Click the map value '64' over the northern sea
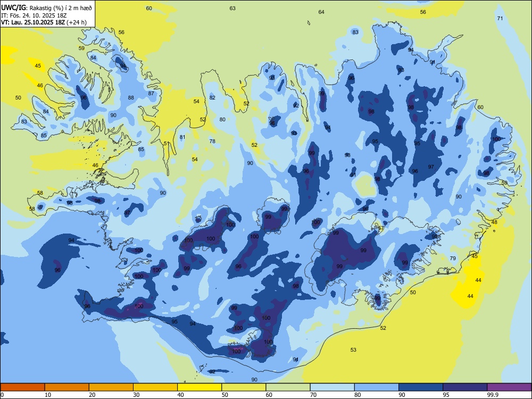 [x=321, y=12]
